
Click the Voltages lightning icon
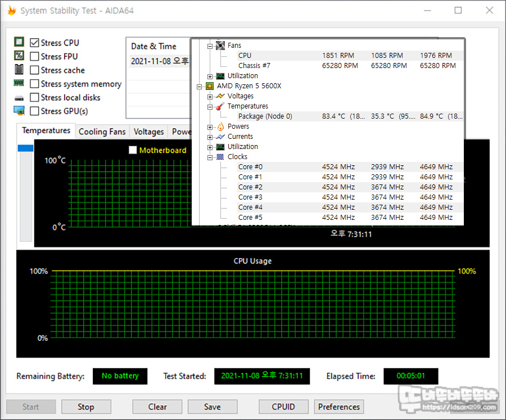(220, 96)
